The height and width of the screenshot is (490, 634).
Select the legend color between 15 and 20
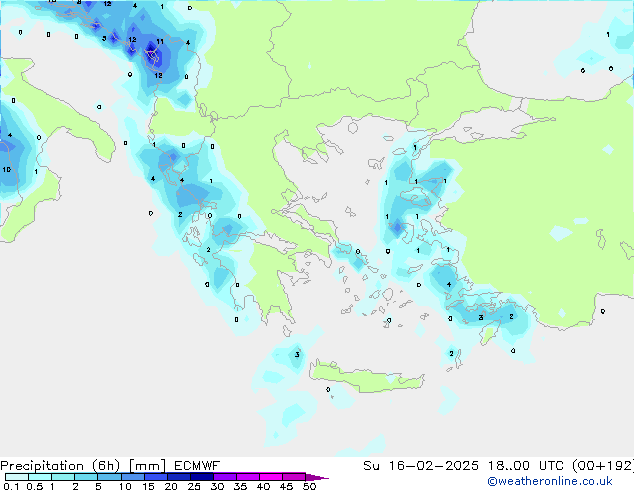pyautogui.click(x=158, y=477)
